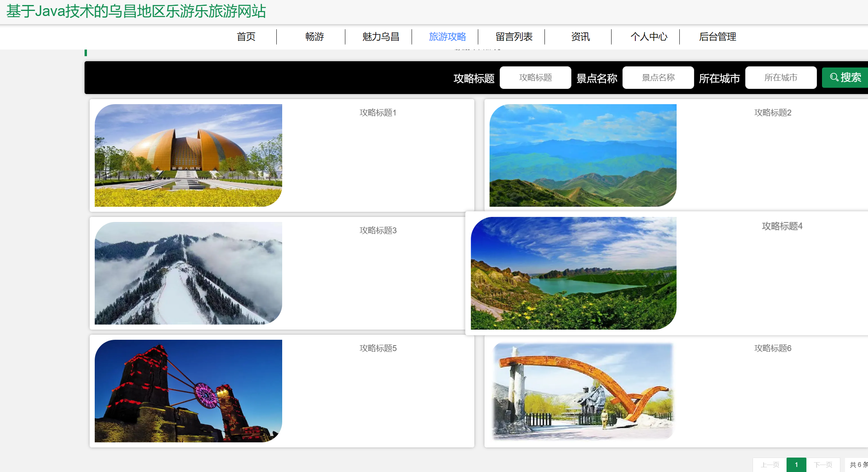Image resolution: width=868 pixels, height=472 pixels.
Task: Open the 留言列表 message list page
Action: point(514,37)
